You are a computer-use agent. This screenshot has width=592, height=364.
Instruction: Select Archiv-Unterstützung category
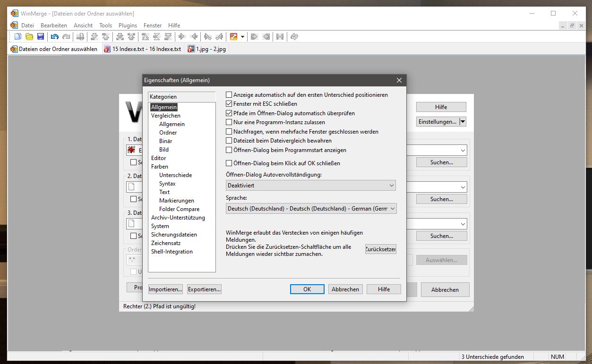(x=178, y=218)
